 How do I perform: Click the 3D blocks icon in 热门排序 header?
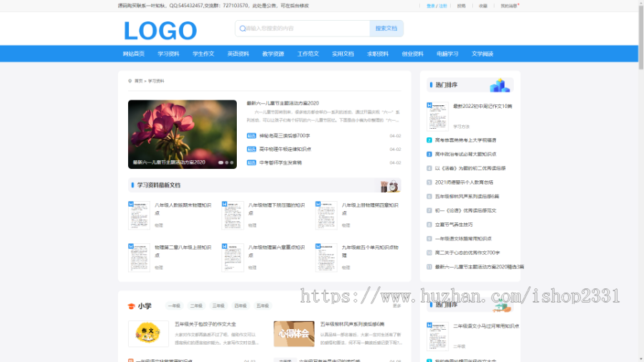point(499,85)
